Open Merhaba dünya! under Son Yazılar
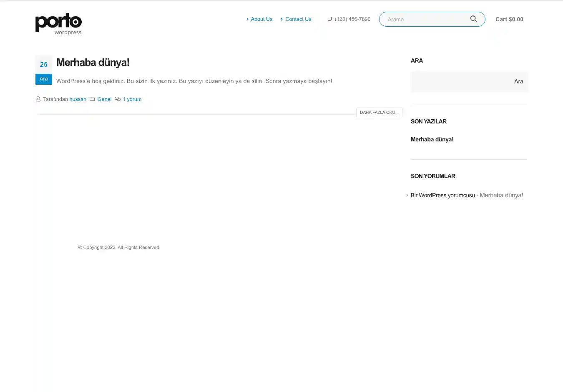563x392 pixels. click(432, 140)
